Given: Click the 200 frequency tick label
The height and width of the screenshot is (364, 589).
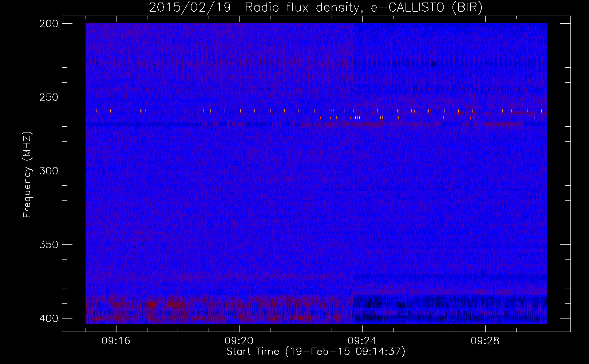Looking at the screenshot, I should [49, 24].
